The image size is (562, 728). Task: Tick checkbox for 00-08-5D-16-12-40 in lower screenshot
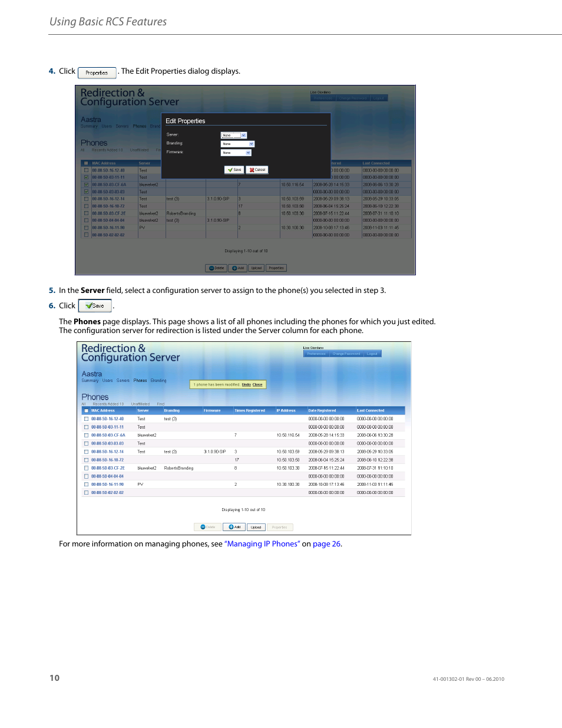pyautogui.click(x=86, y=419)
